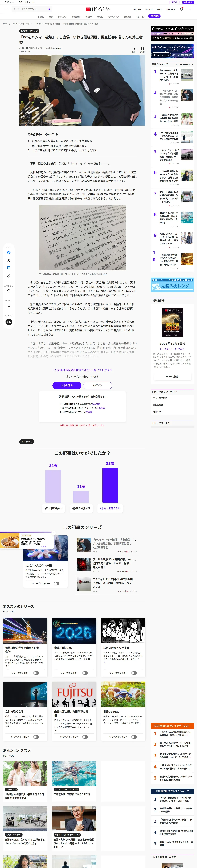Toggle follow for 未完の富士通 series
197x868 pixels.
click(85, 737)
